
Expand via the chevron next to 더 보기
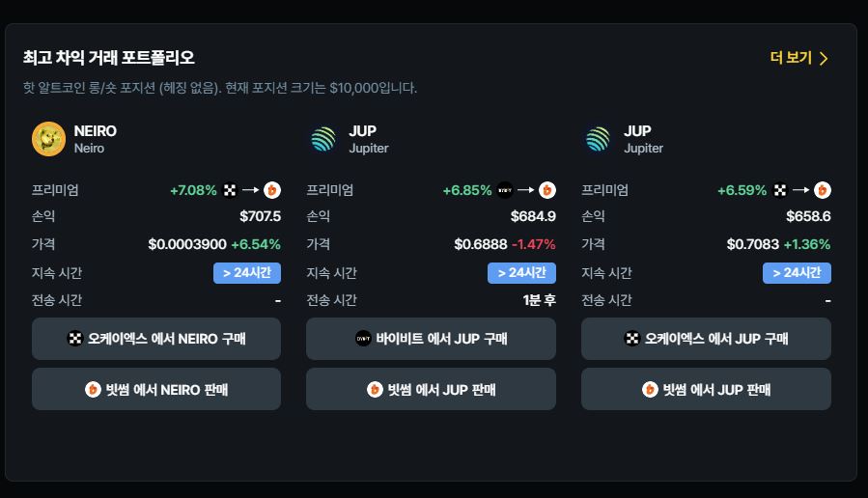[x=824, y=58]
